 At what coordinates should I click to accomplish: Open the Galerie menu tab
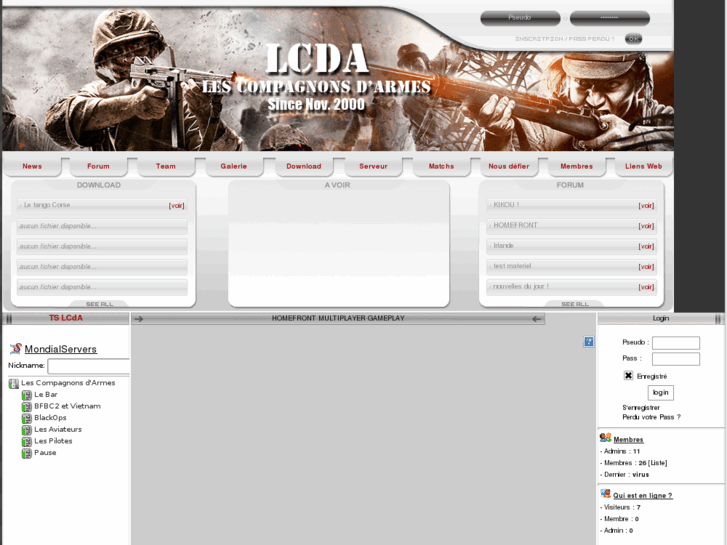tap(234, 166)
